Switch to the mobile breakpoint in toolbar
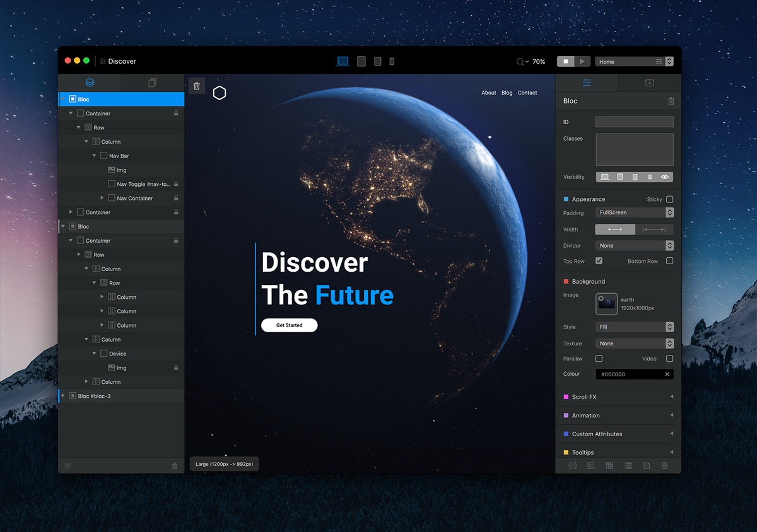 coord(392,61)
